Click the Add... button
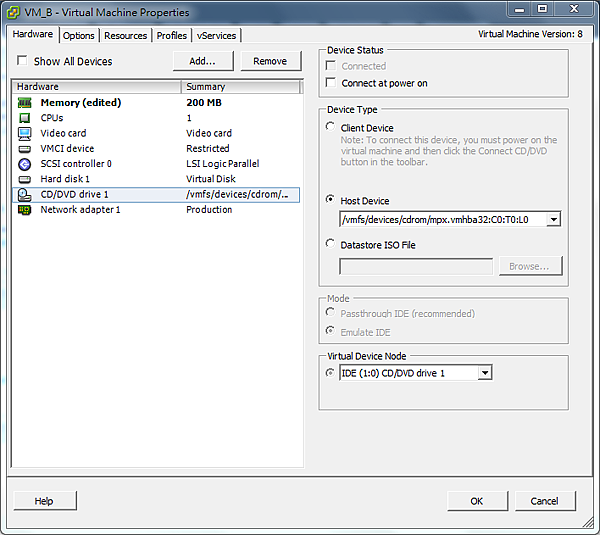 click(203, 61)
